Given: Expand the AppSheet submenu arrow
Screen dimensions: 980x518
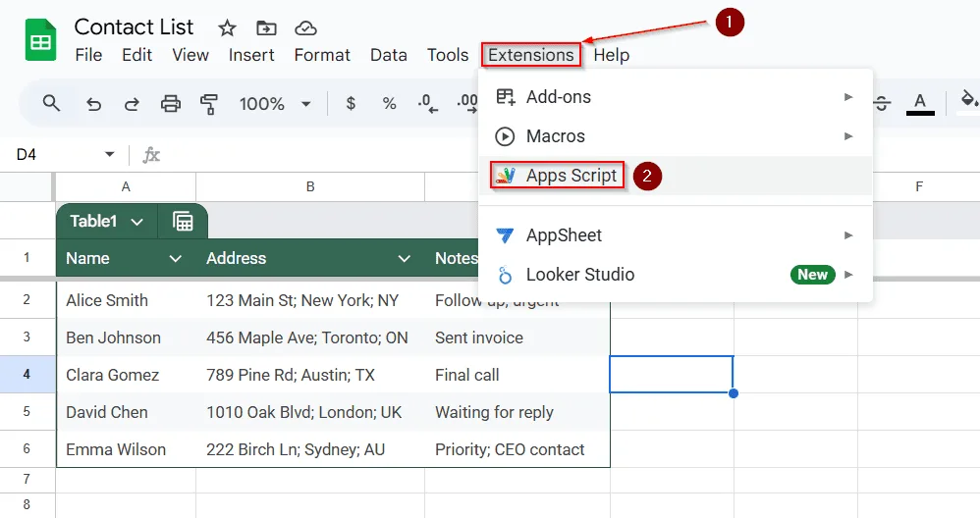Looking at the screenshot, I should 848,235.
